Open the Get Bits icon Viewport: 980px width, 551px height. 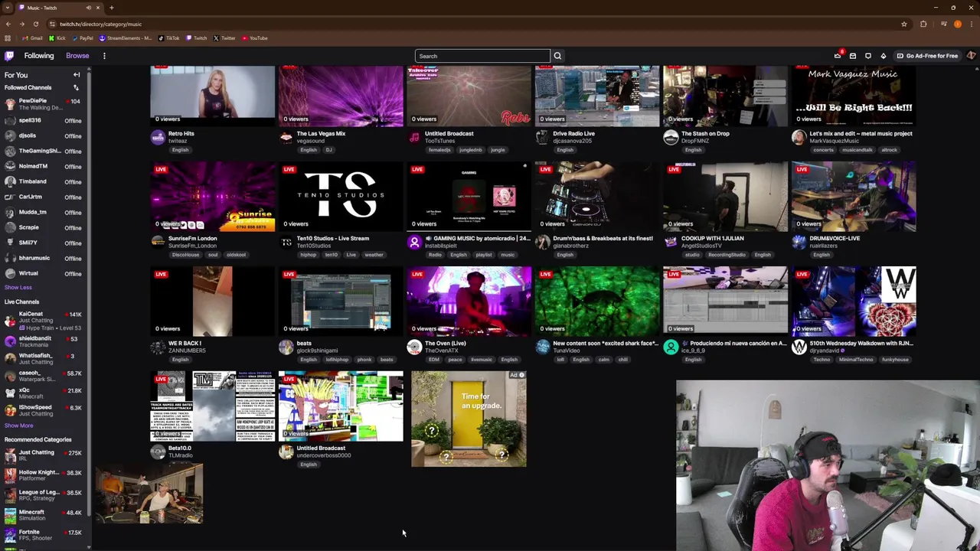click(883, 56)
